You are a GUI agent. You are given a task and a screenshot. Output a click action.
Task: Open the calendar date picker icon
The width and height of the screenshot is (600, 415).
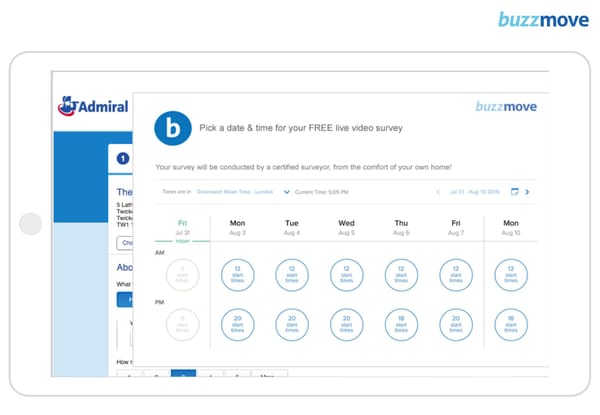point(514,191)
